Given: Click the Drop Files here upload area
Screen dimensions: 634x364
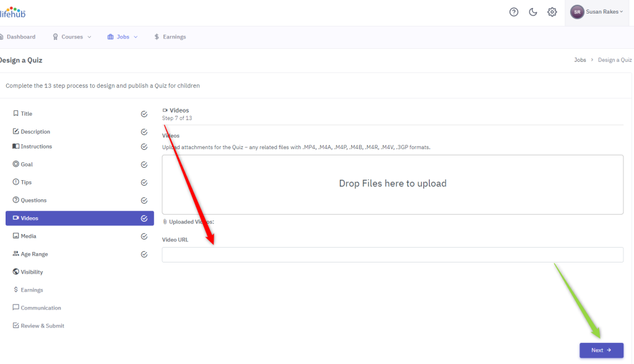Looking at the screenshot, I should point(393,184).
